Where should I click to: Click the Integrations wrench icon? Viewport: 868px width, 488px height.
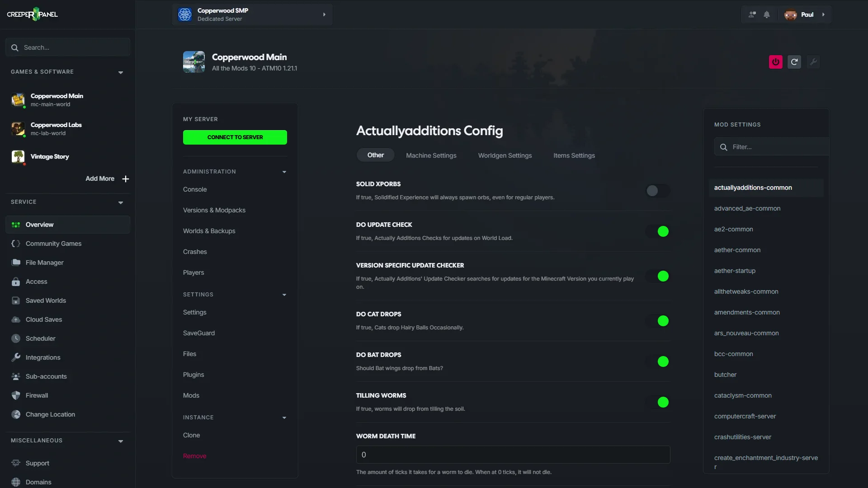16,357
